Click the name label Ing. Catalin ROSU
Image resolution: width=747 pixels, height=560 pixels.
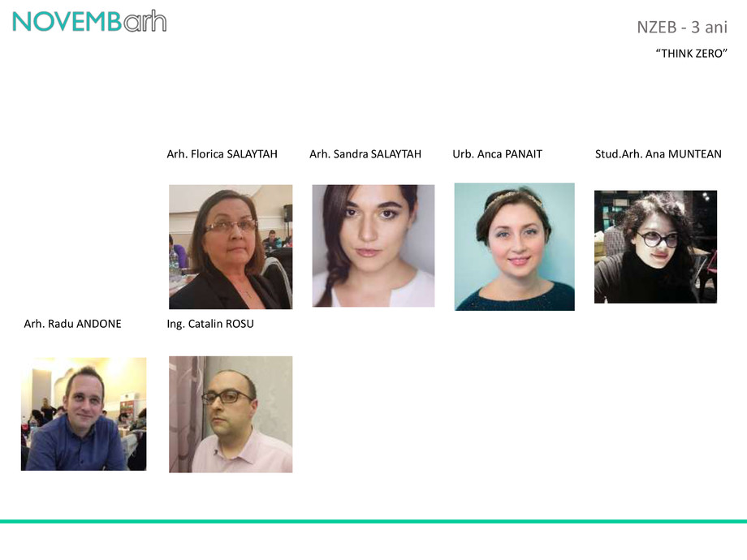point(210,324)
